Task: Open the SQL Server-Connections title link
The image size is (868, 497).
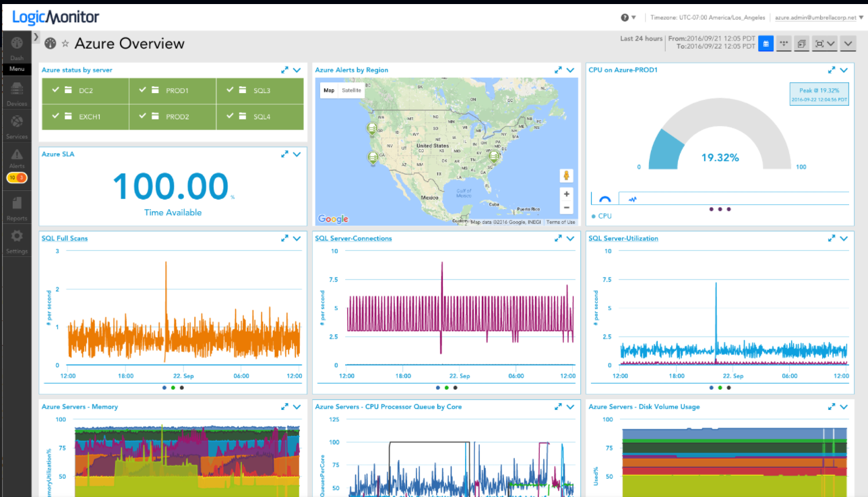Action: click(x=353, y=238)
